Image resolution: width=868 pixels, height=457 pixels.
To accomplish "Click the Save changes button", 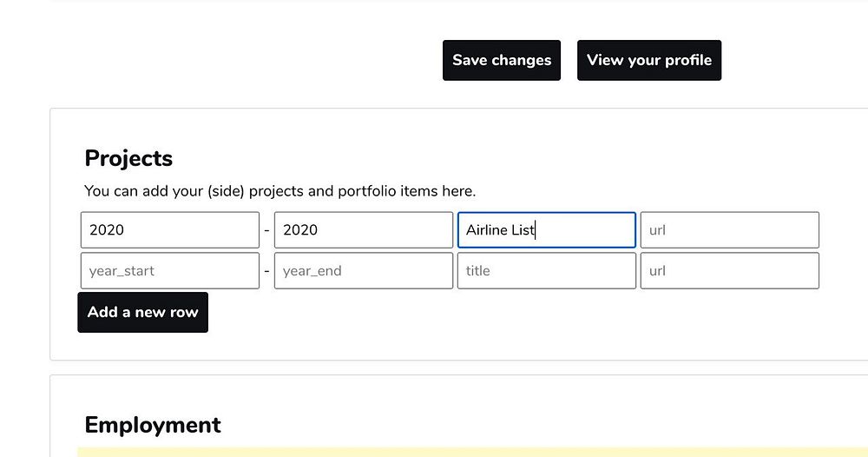I will tap(502, 60).
